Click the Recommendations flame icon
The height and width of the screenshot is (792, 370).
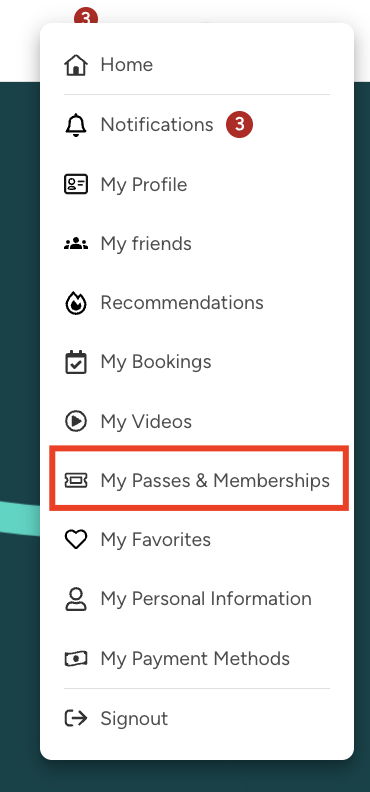tap(76, 303)
